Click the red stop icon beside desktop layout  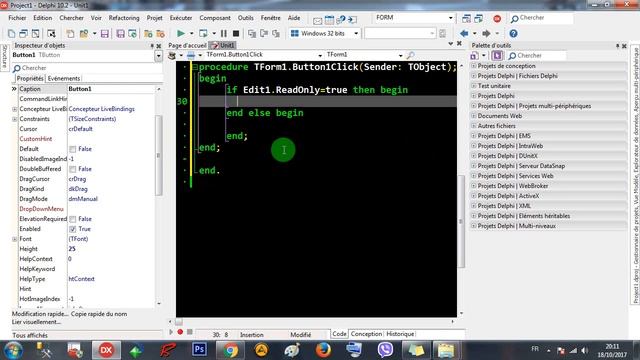[x=497, y=19]
